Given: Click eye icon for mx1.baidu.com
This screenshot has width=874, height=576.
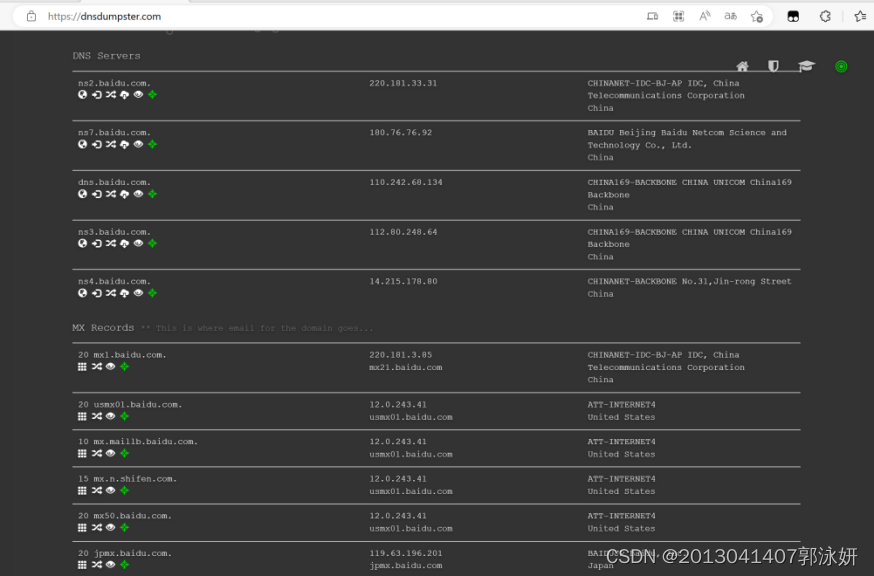Looking at the screenshot, I should (110, 367).
